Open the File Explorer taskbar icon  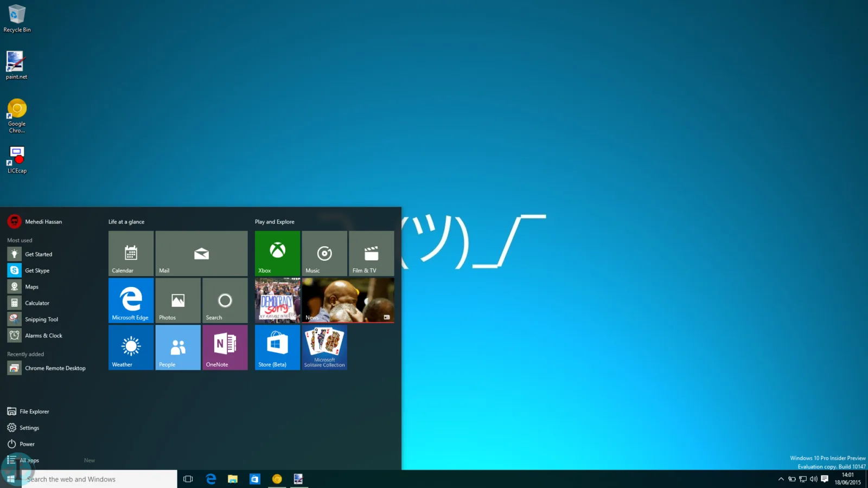pos(233,479)
